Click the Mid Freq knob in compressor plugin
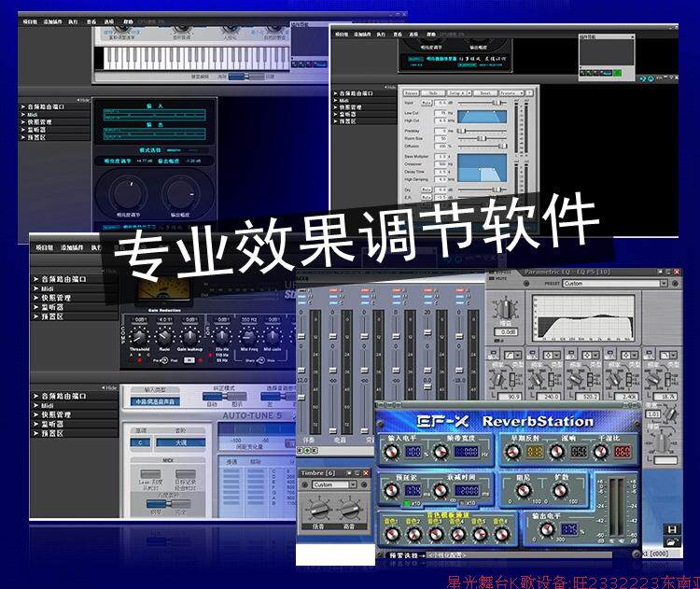Screen dimensions: 700x589 pyautogui.click(x=248, y=336)
